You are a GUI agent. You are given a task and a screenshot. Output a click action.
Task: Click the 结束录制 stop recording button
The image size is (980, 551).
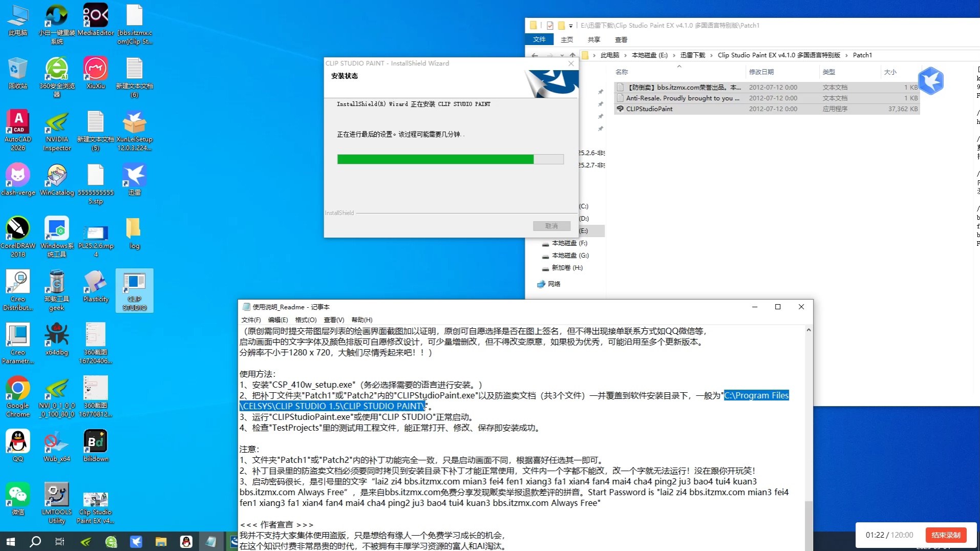tap(946, 535)
